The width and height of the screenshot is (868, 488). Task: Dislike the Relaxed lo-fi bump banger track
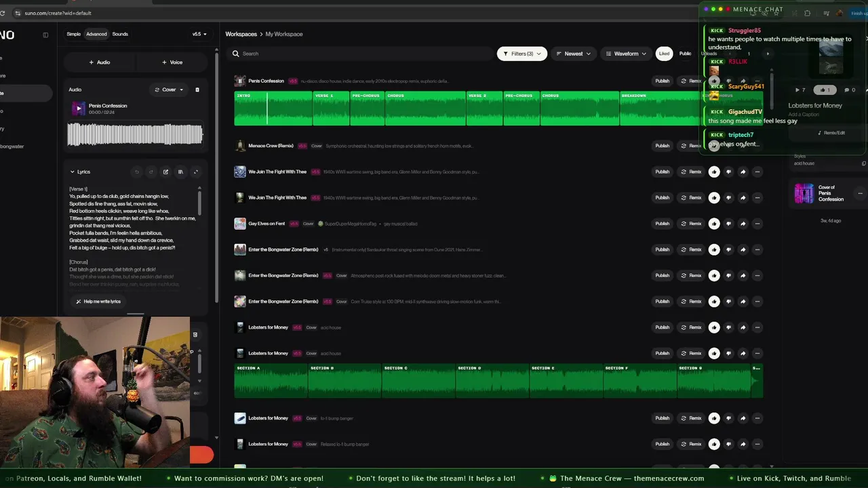click(728, 444)
